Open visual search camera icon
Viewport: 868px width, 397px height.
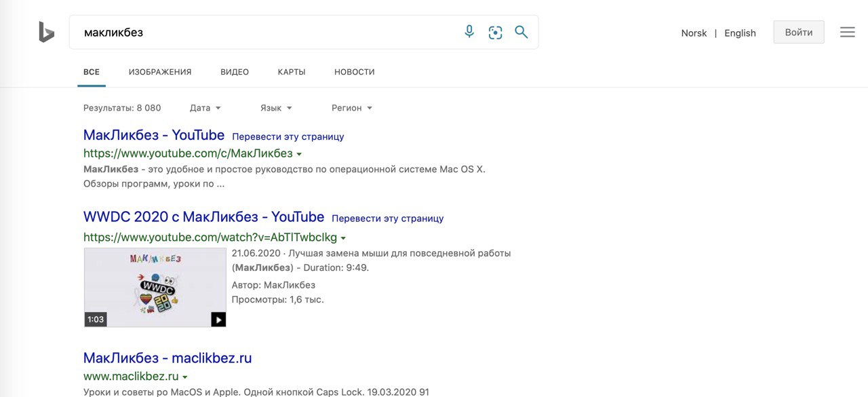coord(496,32)
